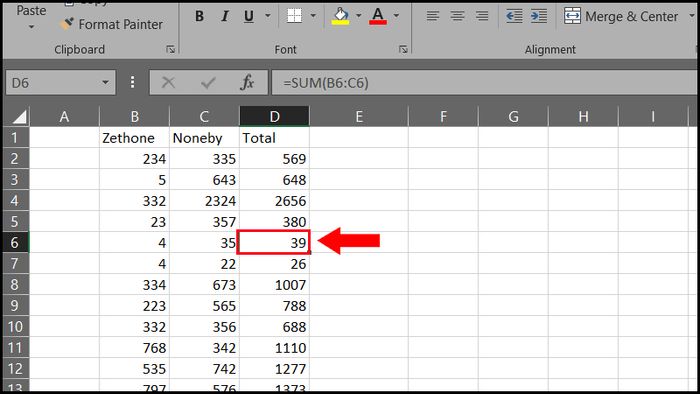Toggle Underline formatting
The image size is (700, 394).
[x=249, y=17]
